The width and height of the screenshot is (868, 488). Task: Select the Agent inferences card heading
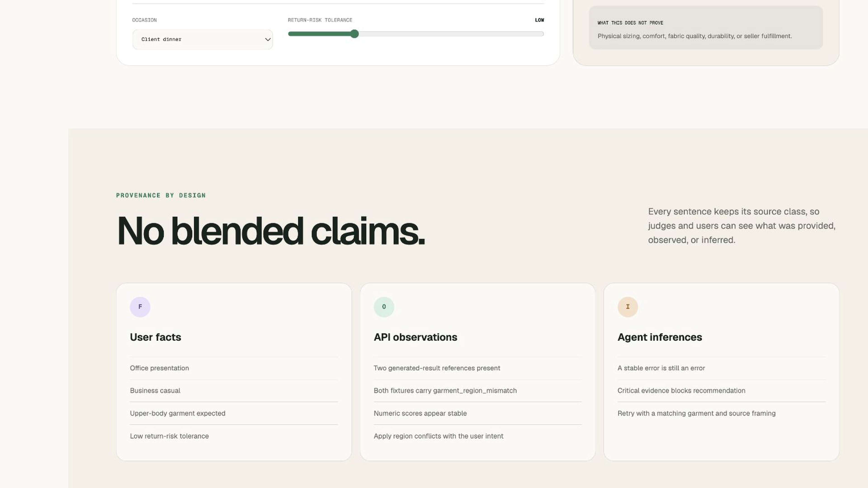(659, 337)
